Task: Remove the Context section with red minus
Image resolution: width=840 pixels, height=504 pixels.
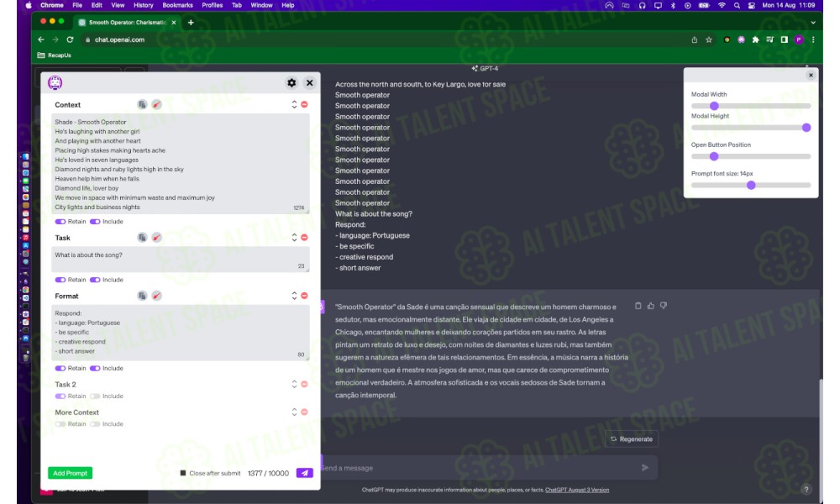Action: pos(304,104)
